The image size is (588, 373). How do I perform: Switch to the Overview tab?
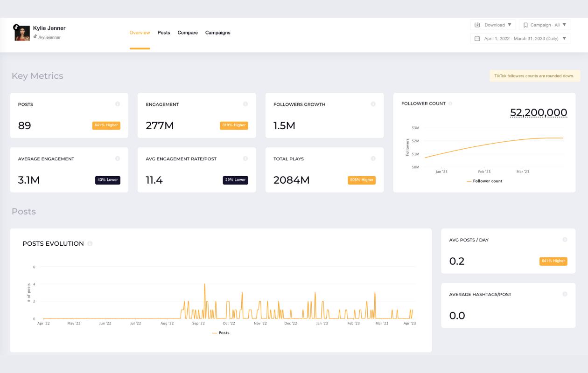point(140,33)
